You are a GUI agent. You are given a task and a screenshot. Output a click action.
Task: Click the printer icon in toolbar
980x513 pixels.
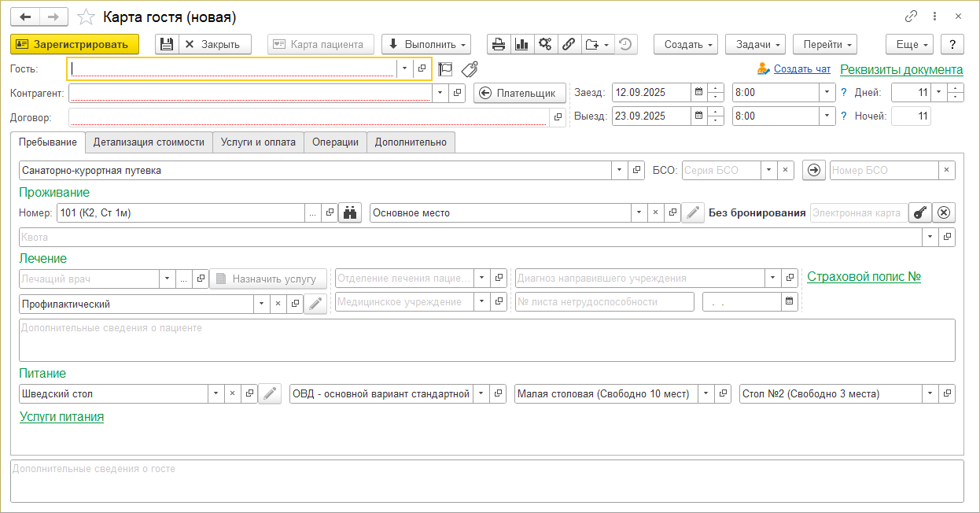499,44
